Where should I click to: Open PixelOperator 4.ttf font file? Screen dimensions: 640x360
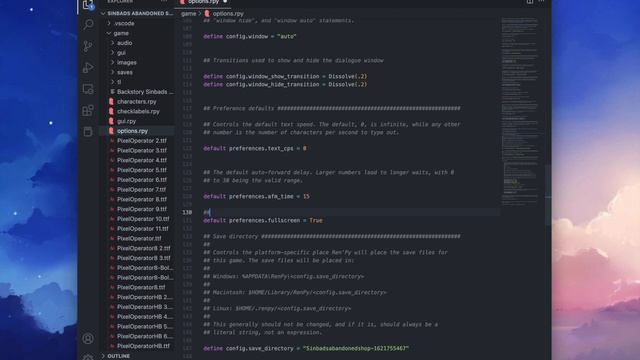pos(138,160)
